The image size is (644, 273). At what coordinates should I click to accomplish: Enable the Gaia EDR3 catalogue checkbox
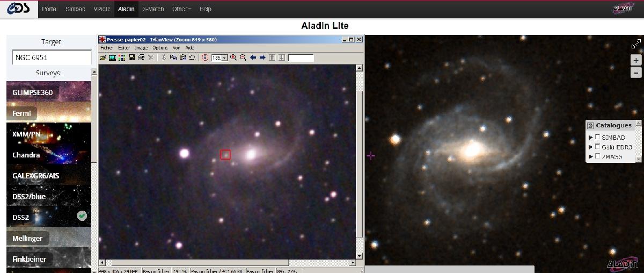coord(598,147)
